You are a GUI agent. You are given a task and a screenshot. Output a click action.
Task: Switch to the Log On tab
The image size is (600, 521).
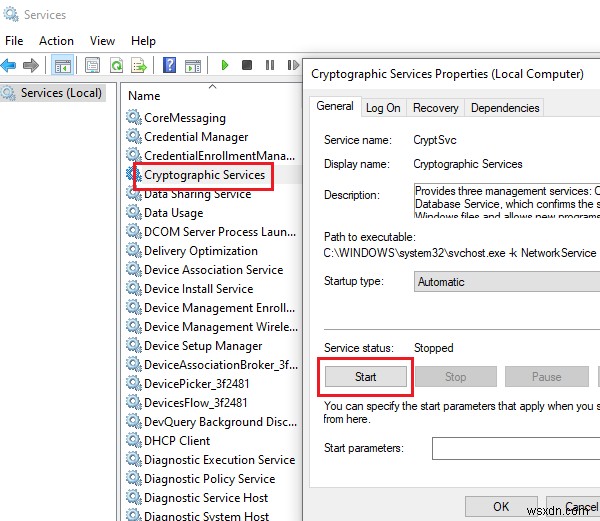tap(383, 108)
